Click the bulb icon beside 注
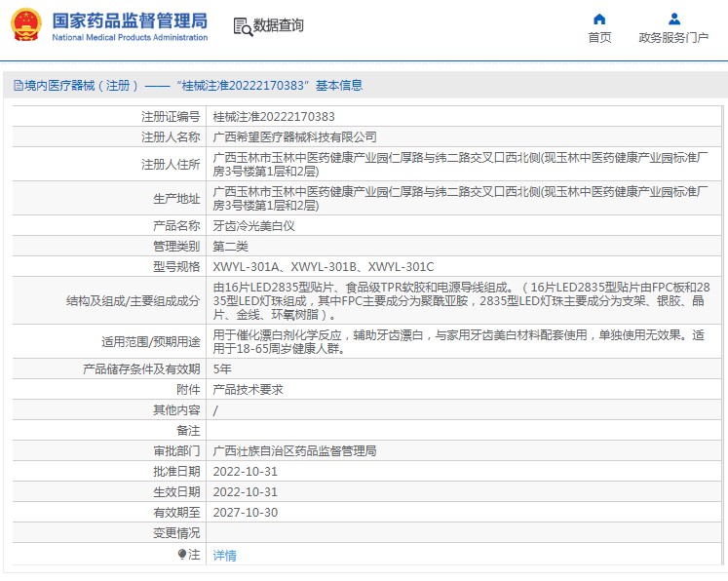728x581 pixels. 182,554
